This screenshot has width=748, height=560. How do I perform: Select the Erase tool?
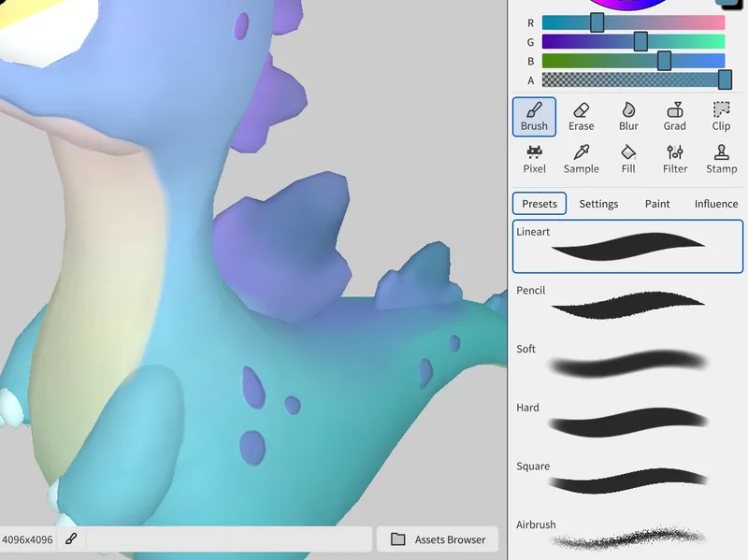(581, 117)
